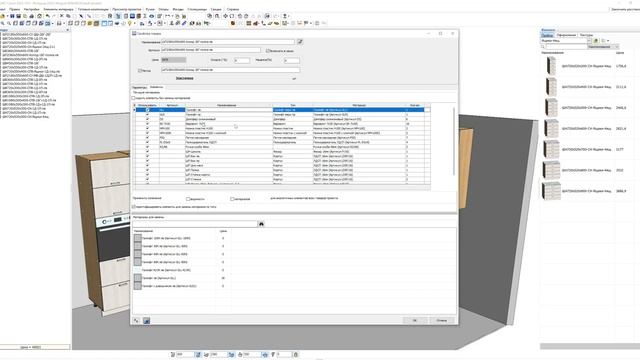Select the cabinet thumbnail priced 3886.8

pyautogui.click(x=551, y=191)
